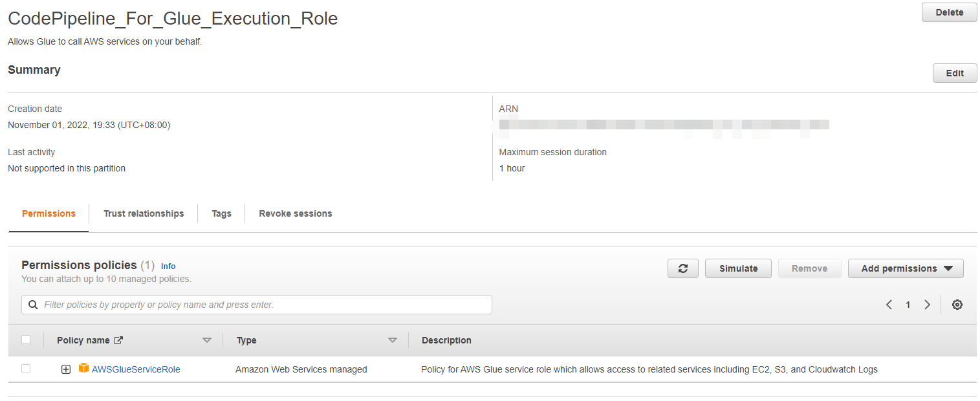Sort by the Type column arrow

pos(392,340)
